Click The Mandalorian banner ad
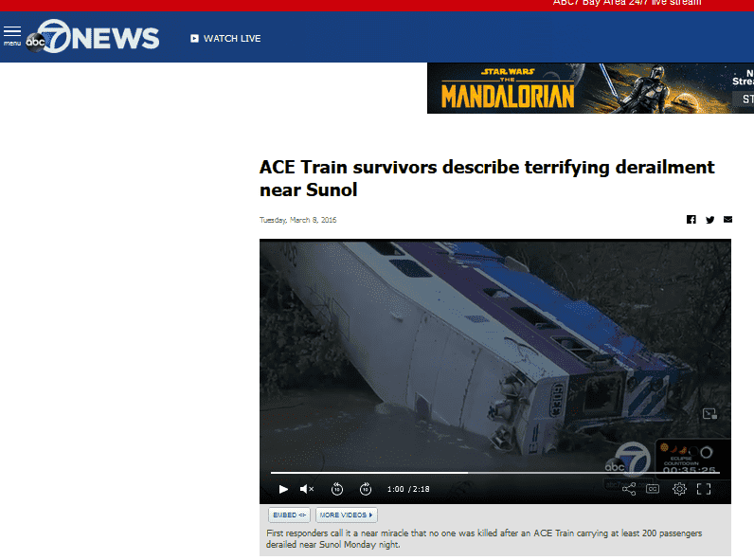Image resolution: width=754 pixels, height=560 pixels. point(590,88)
